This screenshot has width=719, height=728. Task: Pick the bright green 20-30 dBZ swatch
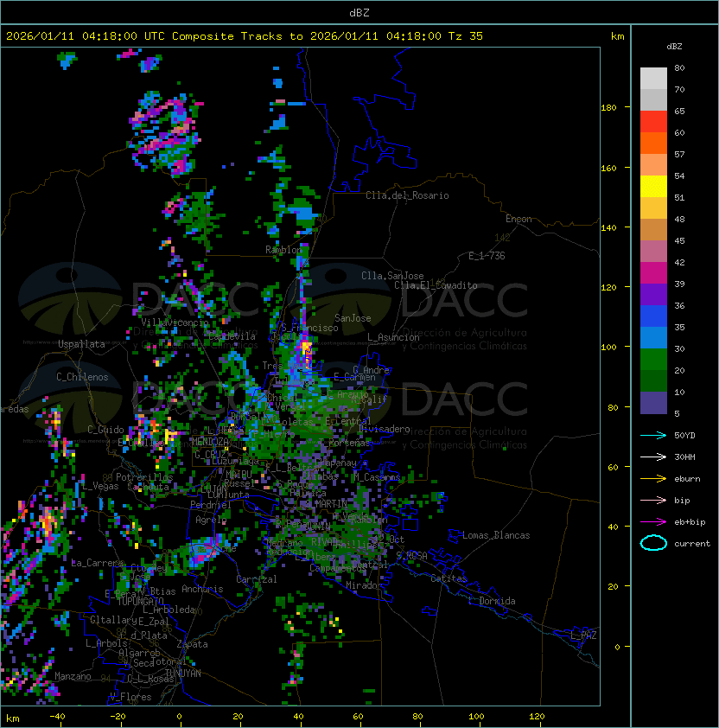(653, 360)
